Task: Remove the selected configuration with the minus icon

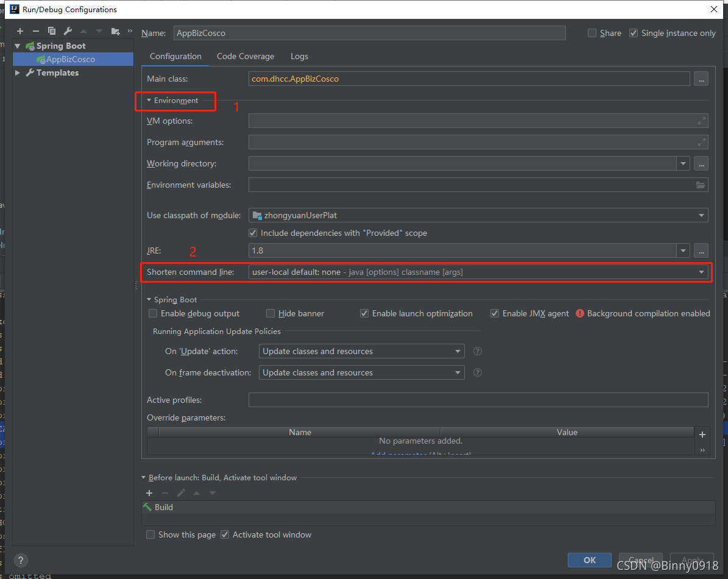Action: 35,30
